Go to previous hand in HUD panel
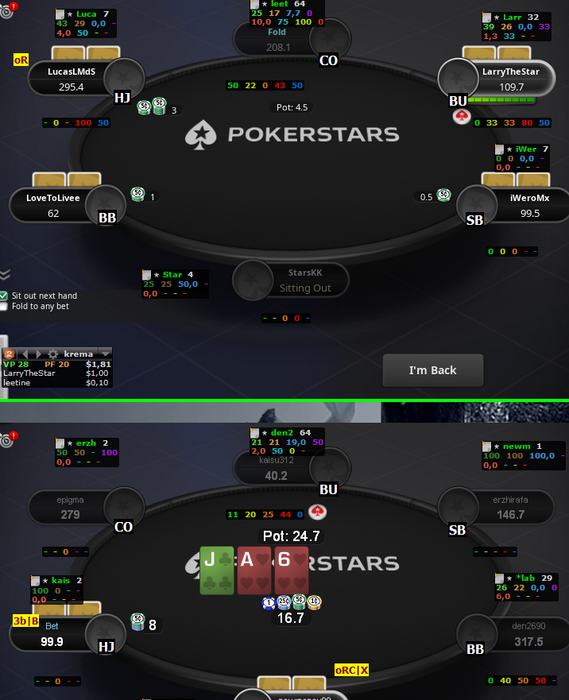 (25, 354)
